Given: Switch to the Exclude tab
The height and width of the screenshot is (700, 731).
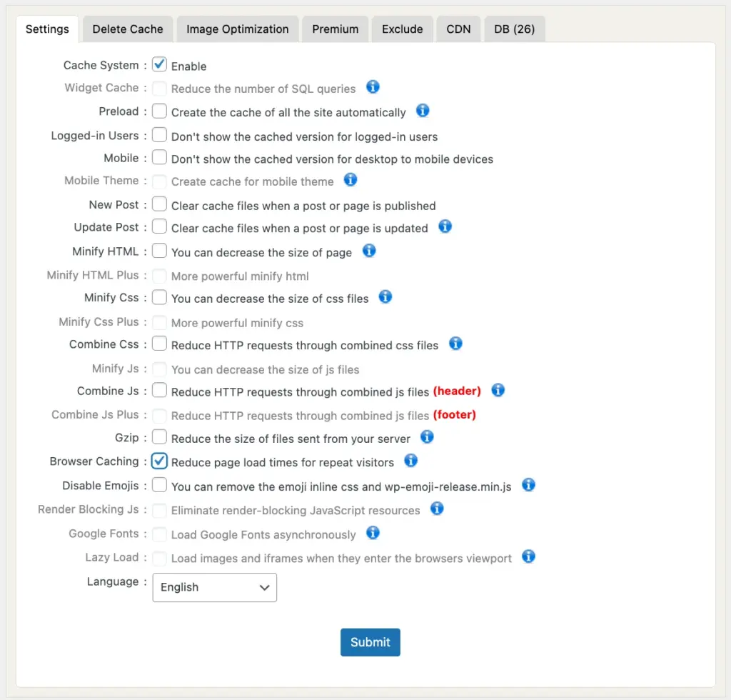Looking at the screenshot, I should [x=403, y=29].
